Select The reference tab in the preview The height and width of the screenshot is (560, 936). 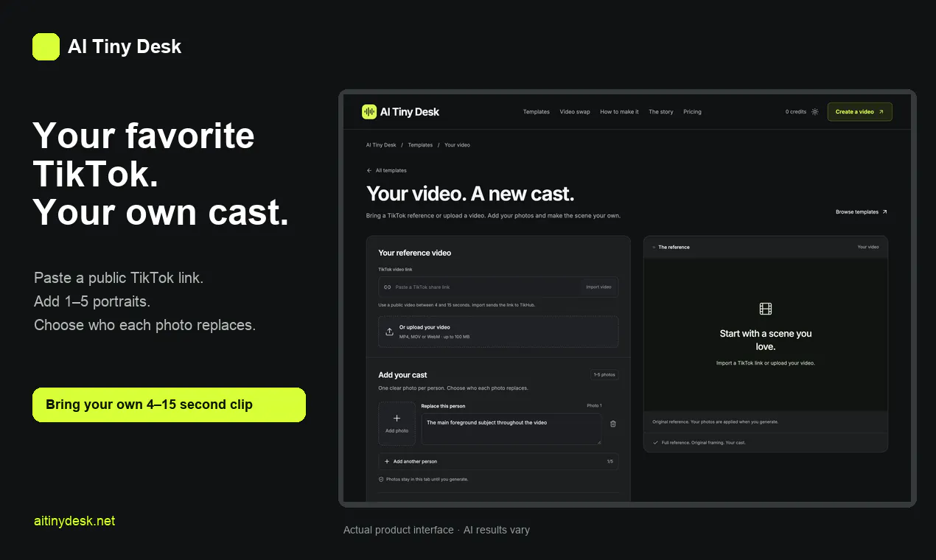click(674, 247)
